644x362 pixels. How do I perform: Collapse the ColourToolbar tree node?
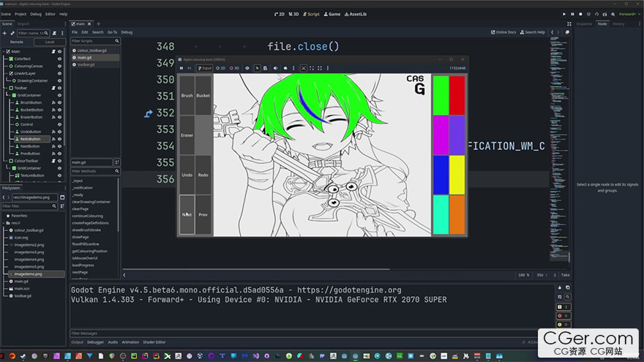tap(4, 161)
